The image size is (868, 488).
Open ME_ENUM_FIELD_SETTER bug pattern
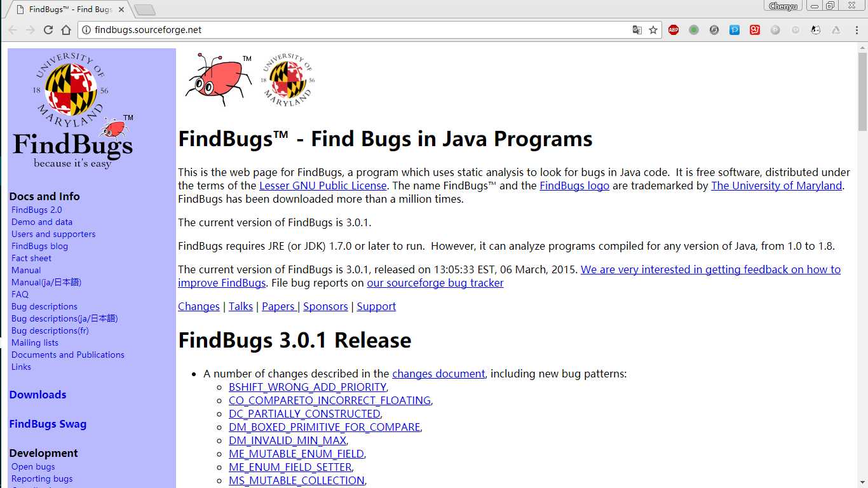pos(290,467)
